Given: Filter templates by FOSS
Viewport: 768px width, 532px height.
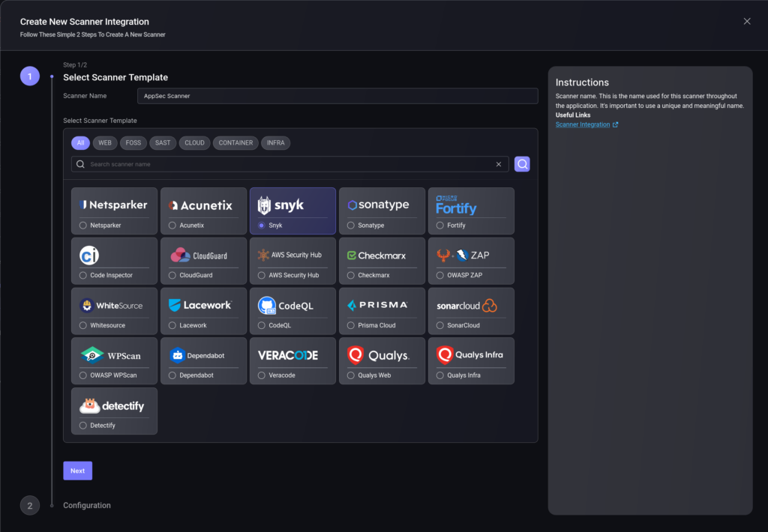Looking at the screenshot, I should (133, 143).
